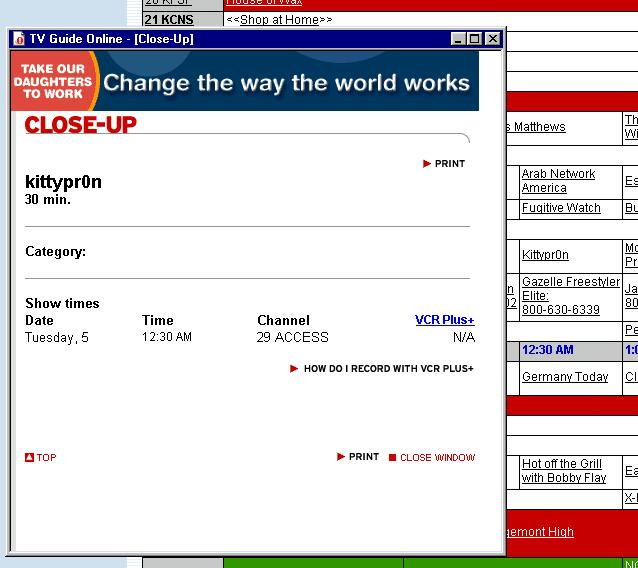Screen dimensions: 638x568
Task: Click the CLOSE-UP heading logo
Action: coord(81,125)
